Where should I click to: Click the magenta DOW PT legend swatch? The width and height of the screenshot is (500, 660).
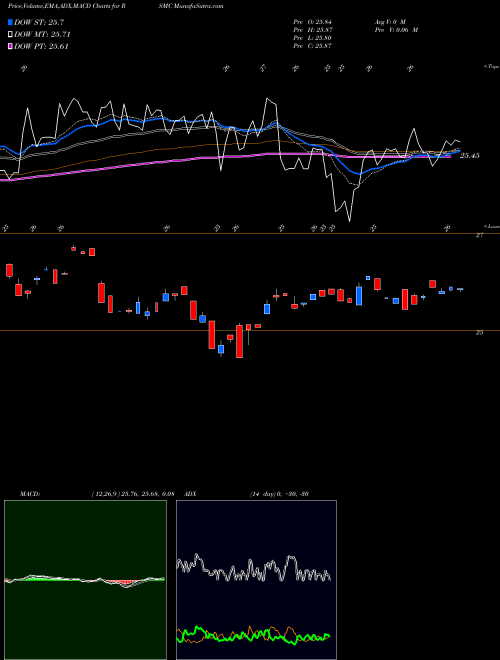pyautogui.click(x=11, y=46)
